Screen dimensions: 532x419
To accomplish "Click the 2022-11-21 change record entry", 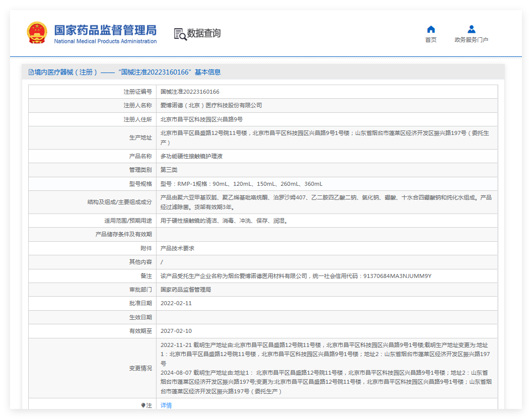I will 326,354.
